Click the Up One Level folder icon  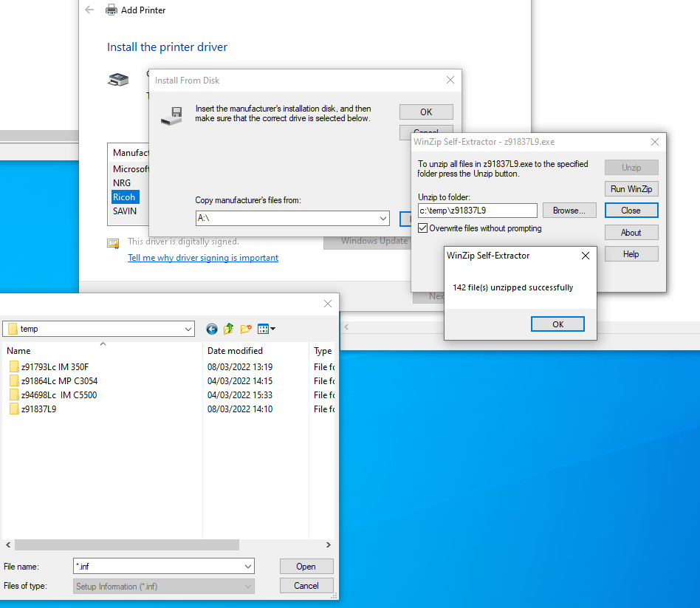229,329
